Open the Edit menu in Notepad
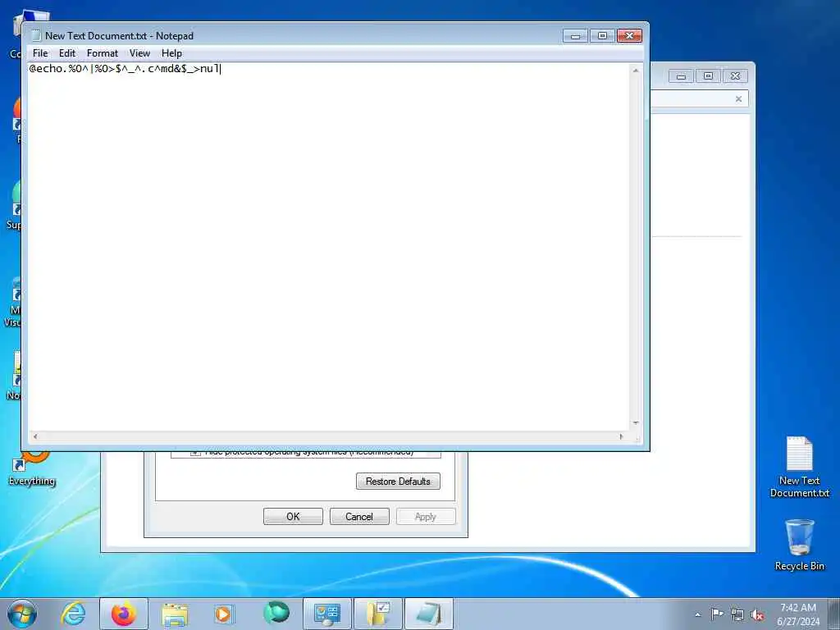The width and height of the screenshot is (840, 630). (67, 53)
